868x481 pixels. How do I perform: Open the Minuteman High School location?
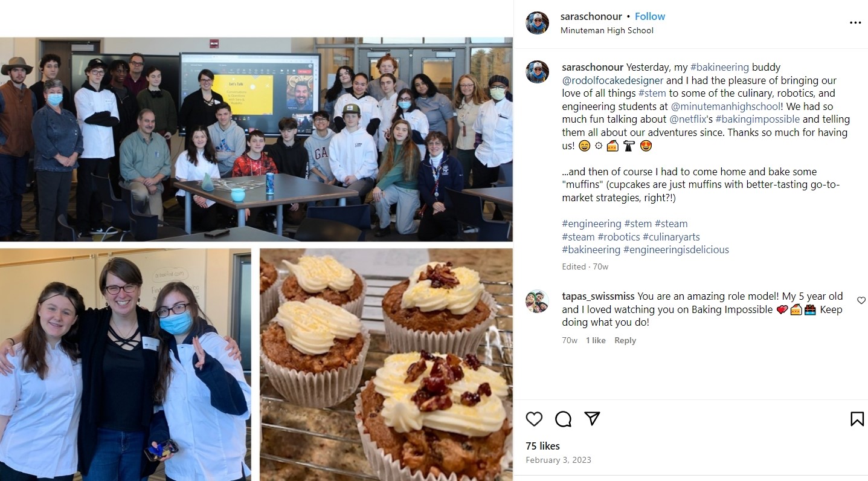click(x=607, y=30)
